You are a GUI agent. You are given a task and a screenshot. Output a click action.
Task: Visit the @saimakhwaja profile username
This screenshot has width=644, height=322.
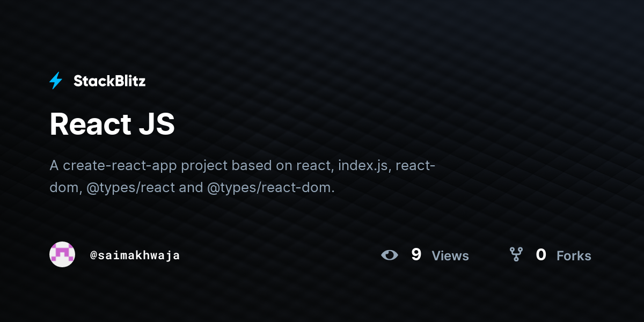[x=135, y=255]
